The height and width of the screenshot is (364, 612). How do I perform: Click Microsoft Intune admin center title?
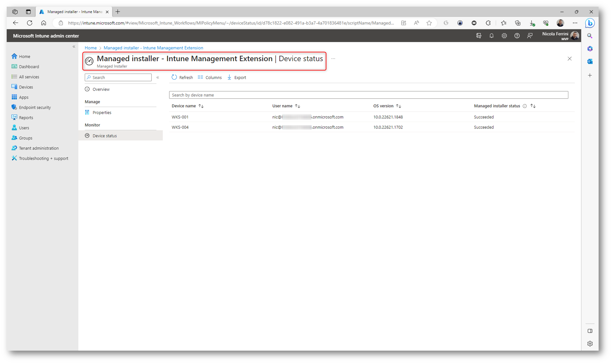(x=46, y=36)
